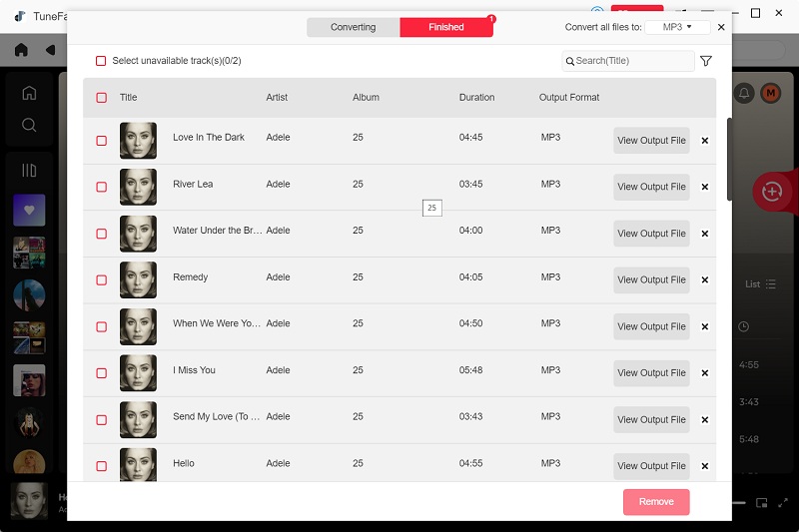Image resolution: width=799 pixels, height=532 pixels.
Task: Click the X beside River Lea
Action: point(704,187)
